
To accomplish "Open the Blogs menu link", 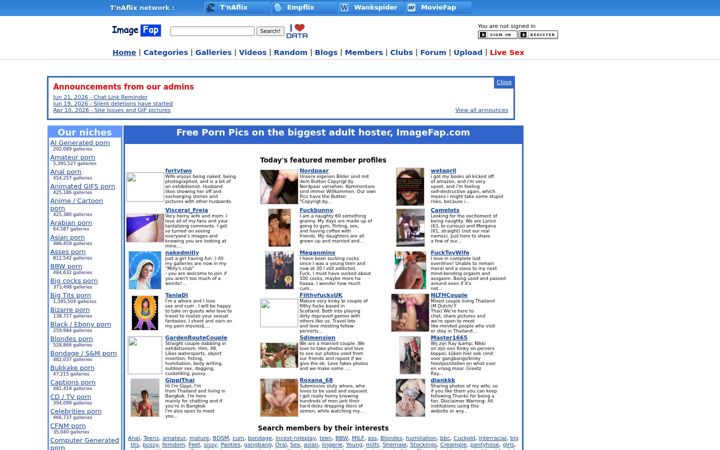I will [326, 52].
